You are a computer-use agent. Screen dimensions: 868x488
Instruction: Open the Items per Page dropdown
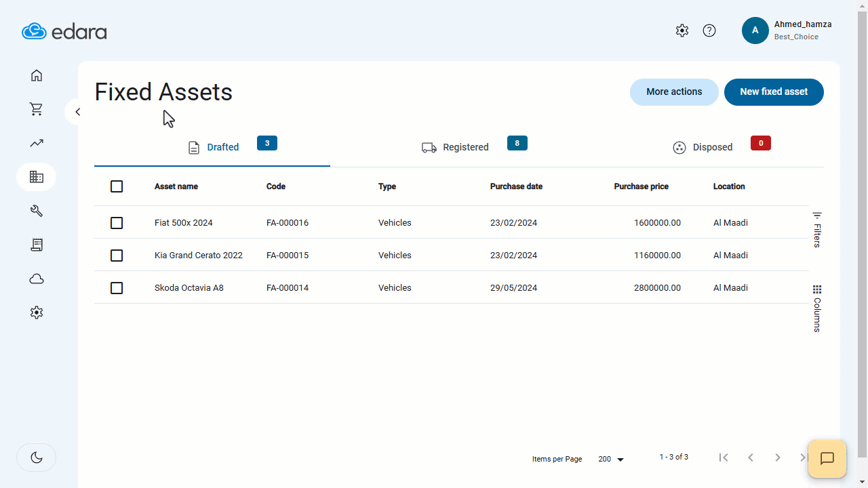coord(611,459)
